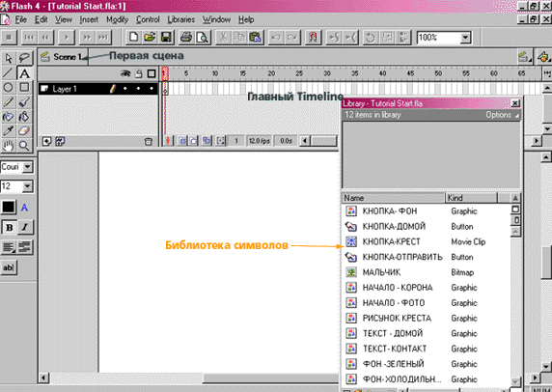The image size is (552, 392).
Task: Delete layer with trash icon
Action: coord(149,142)
